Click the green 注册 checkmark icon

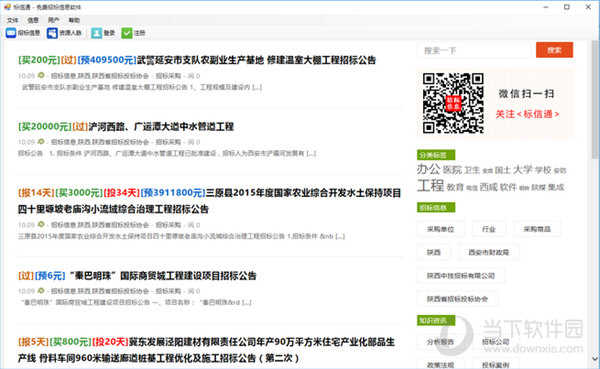127,33
